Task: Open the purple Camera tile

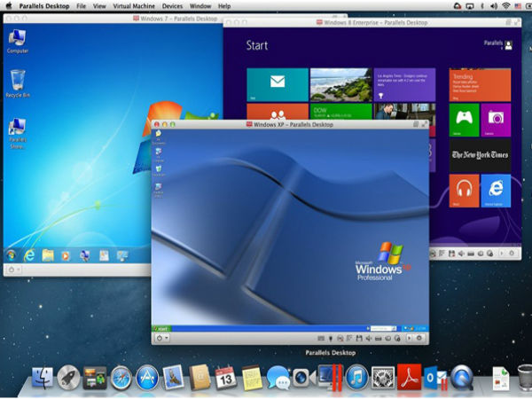Action: tap(496, 120)
